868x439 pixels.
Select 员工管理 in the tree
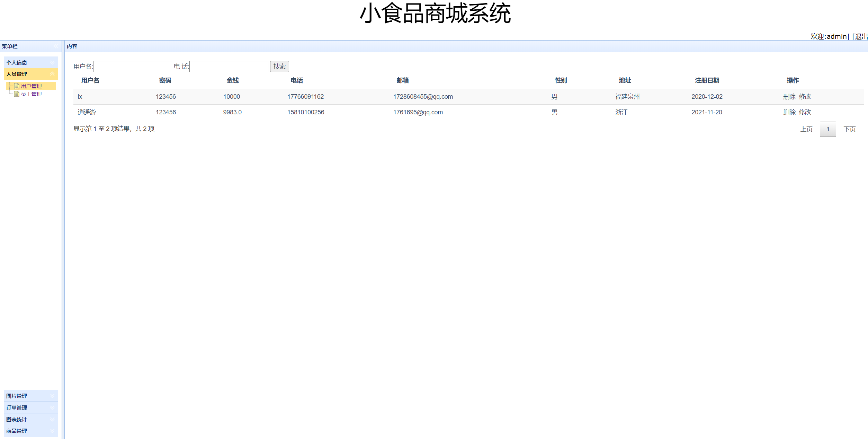[31, 94]
